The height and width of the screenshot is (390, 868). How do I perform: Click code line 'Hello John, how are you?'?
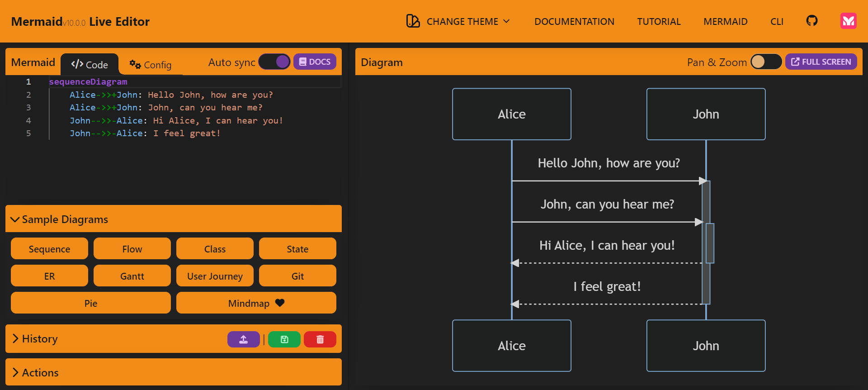click(171, 95)
